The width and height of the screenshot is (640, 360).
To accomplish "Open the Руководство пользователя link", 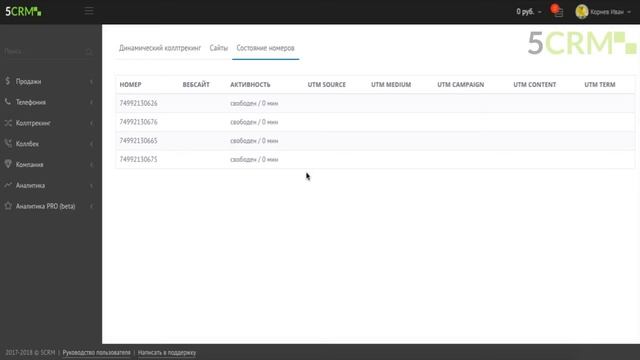I will pos(96,352).
